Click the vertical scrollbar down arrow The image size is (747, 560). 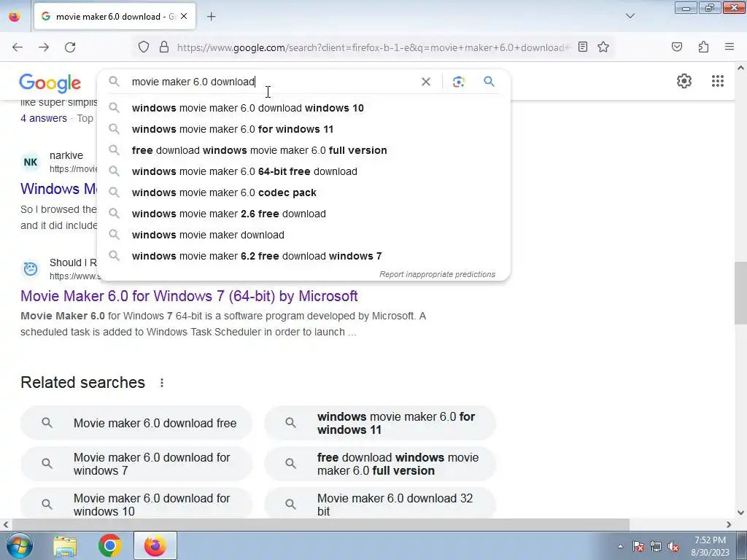[x=741, y=513]
